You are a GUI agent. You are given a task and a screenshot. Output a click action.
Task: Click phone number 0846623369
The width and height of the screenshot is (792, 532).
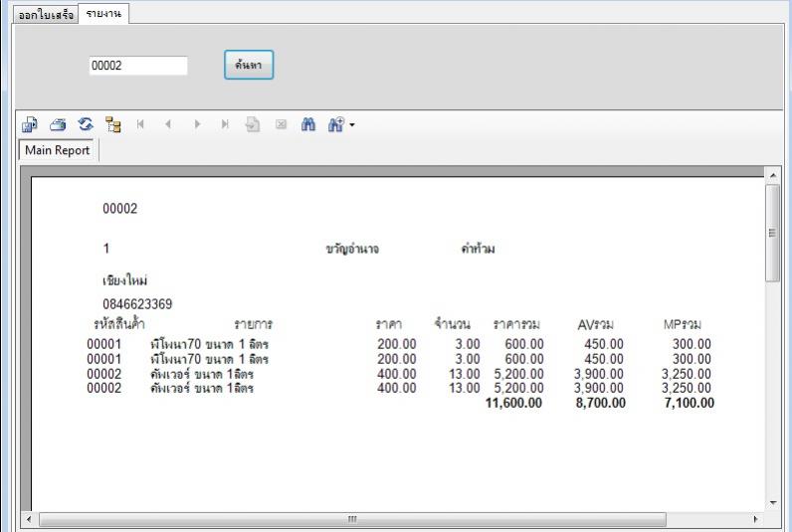click(x=137, y=304)
